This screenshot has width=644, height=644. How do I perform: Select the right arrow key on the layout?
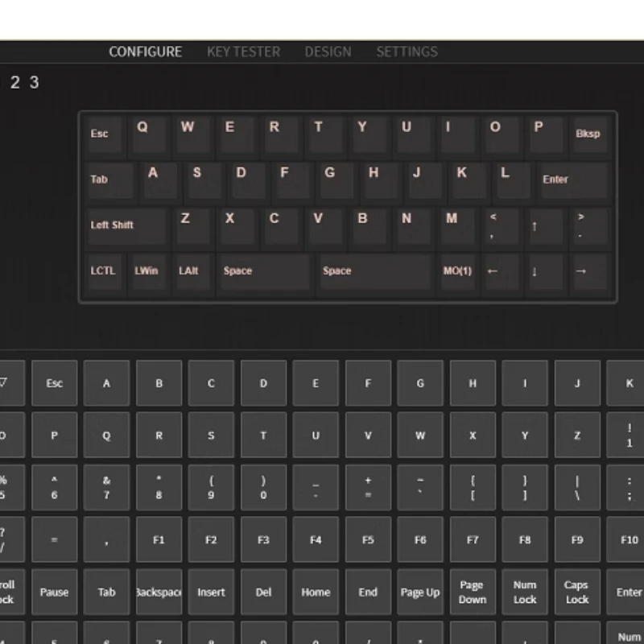click(590, 272)
